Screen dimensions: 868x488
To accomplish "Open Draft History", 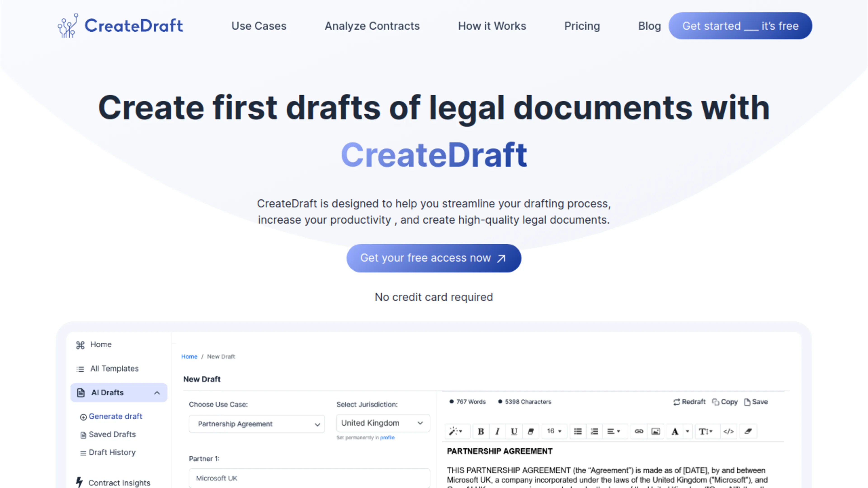I will click(112, 452).
